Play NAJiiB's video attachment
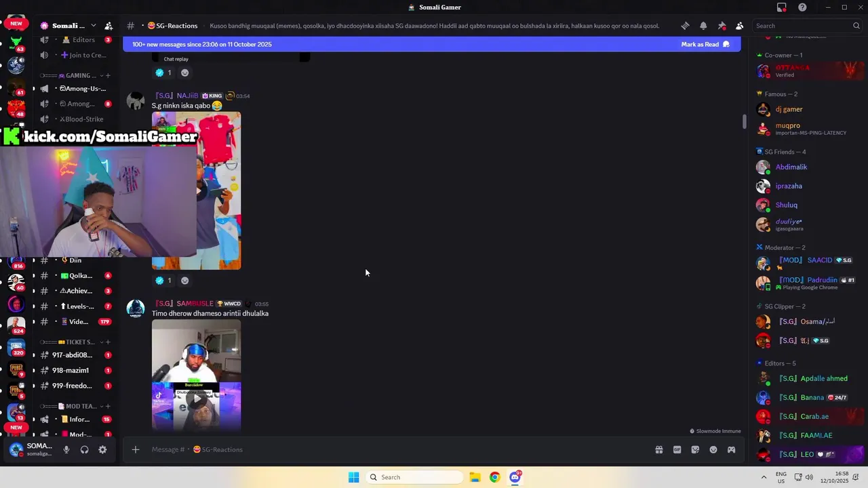The width and height of the screenshot is (868, 488). pyautogui.click(x=197, y=190)
